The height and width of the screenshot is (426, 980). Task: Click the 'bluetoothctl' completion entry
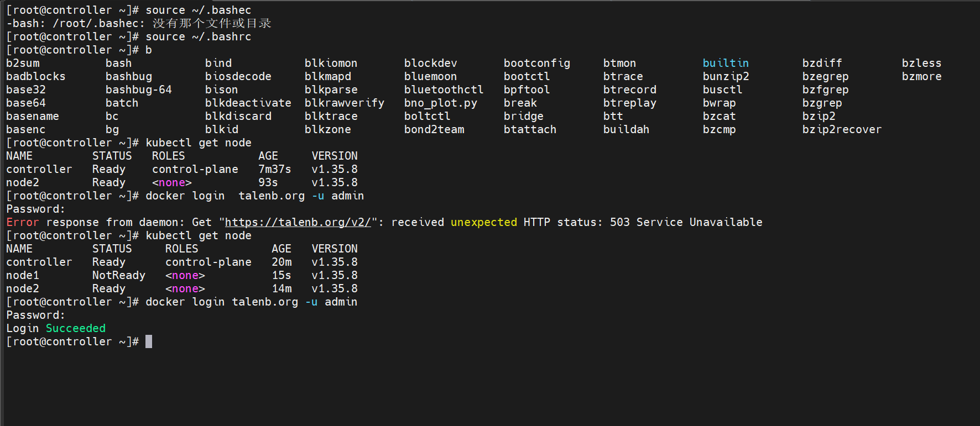point(444,90)
